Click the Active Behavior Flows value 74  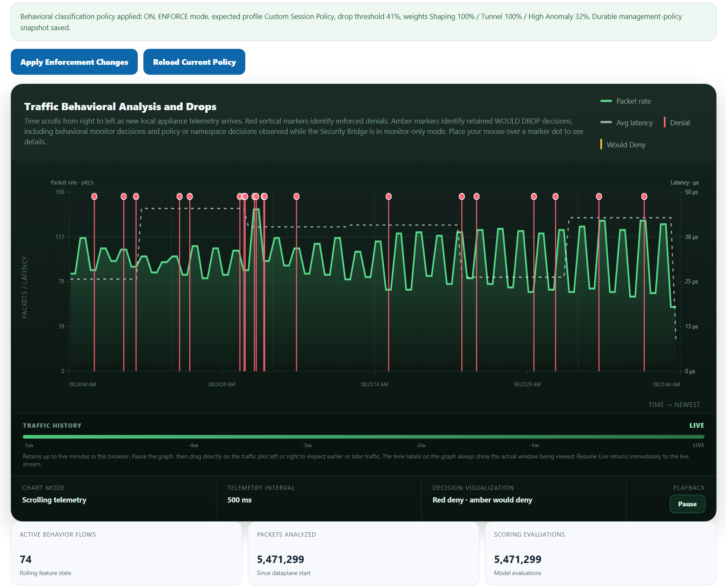tap(25, 559)
